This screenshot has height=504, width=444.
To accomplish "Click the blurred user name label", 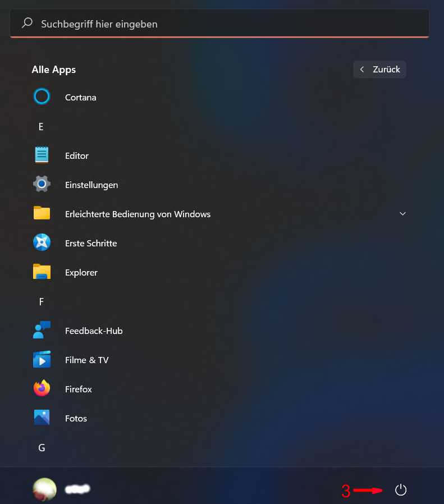I will [x=77, y=489].
